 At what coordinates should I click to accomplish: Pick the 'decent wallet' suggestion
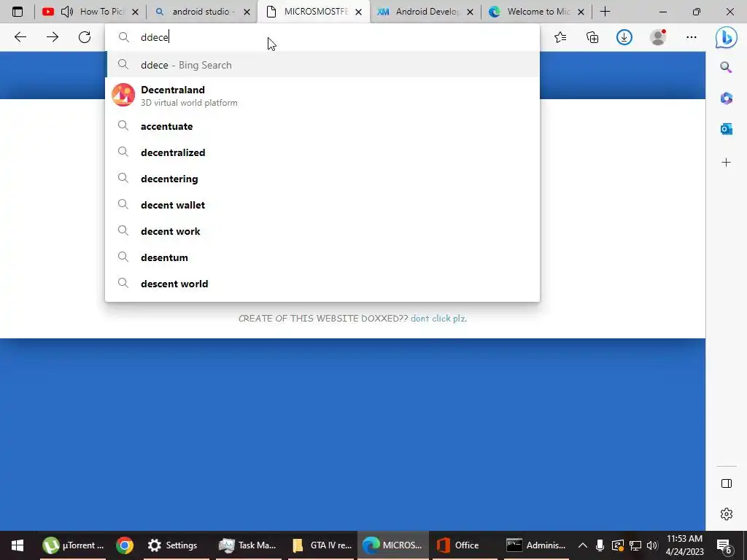(x=323, y=205)
